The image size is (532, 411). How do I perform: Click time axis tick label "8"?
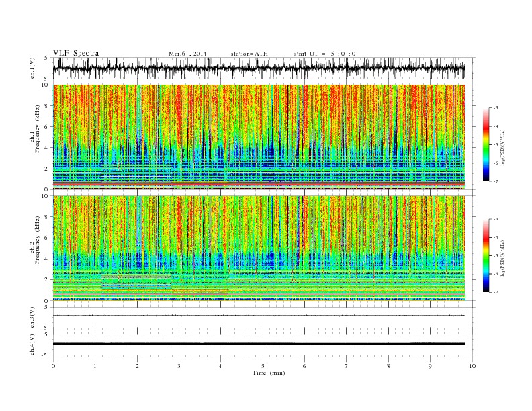(388, 366)
